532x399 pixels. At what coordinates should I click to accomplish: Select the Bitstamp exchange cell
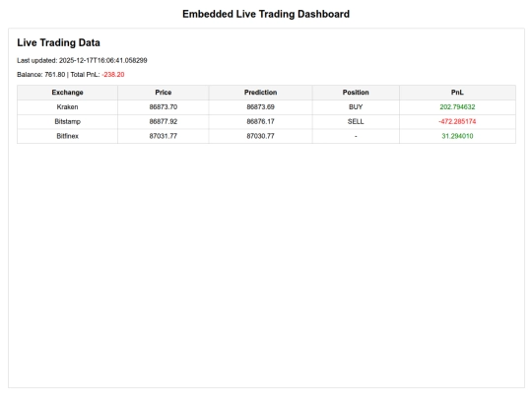tap(68, 121)
